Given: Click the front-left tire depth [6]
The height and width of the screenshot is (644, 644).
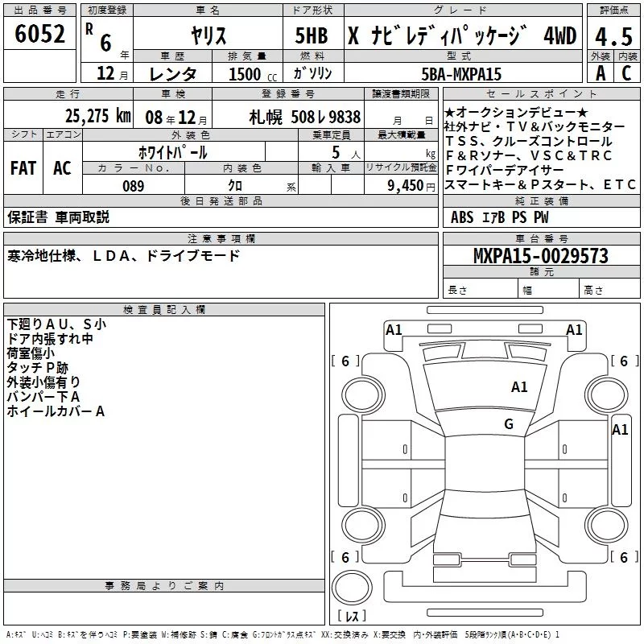Looking at the screenshot, I should click(345, 361).
